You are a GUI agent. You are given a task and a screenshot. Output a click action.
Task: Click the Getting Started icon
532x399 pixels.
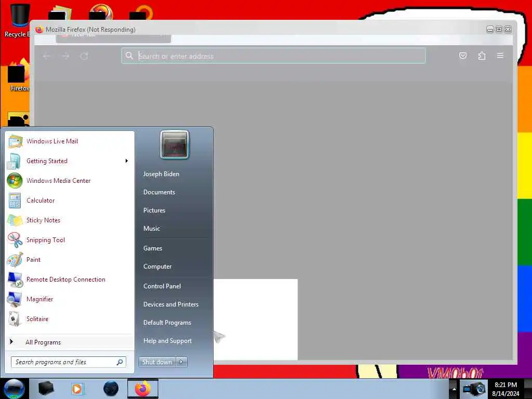click(x=14, y=161)
